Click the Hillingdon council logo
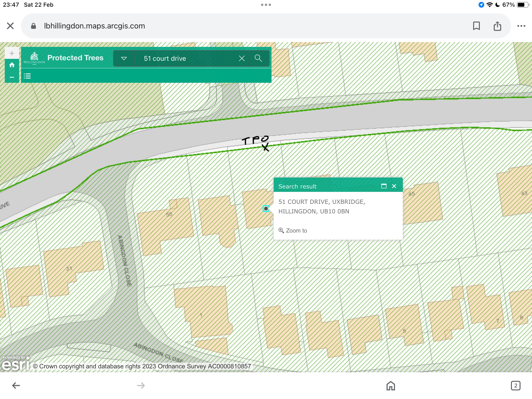The image size is (532, 399). pos(34,58)
